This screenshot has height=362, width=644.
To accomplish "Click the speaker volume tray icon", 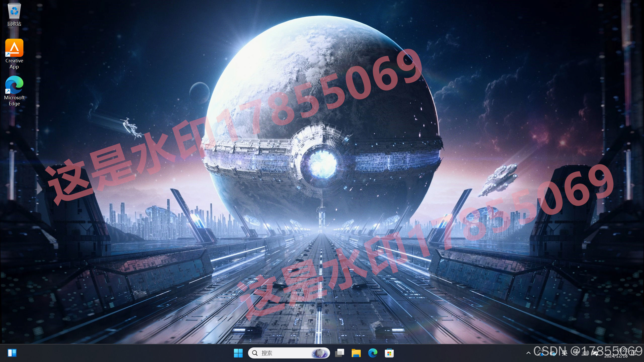I will 585,353.
